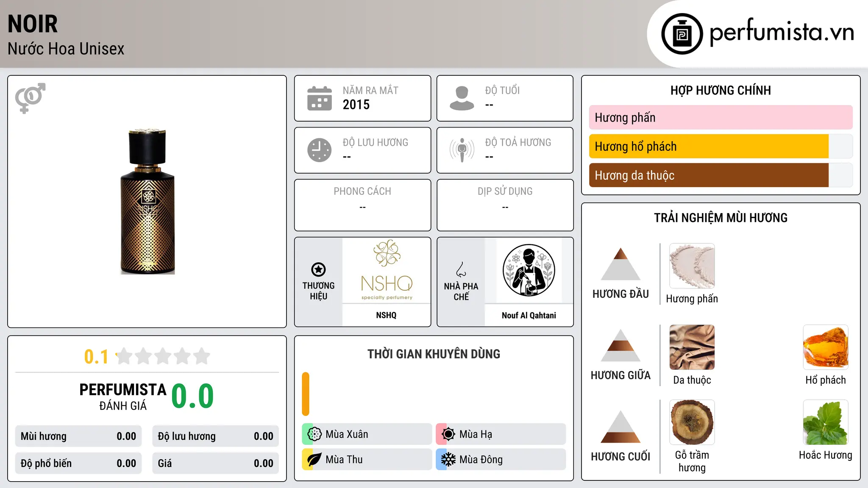The width and height of the screenshot is (868, 488).
Task: Click the five-star rating row
Action: (x=163, y=356)
